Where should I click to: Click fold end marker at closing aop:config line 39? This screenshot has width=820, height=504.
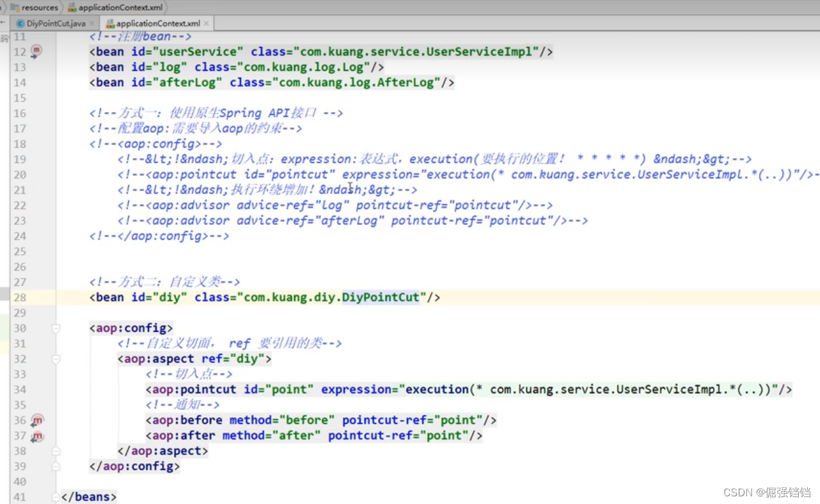pyautogui.click(x=56, y=466)
